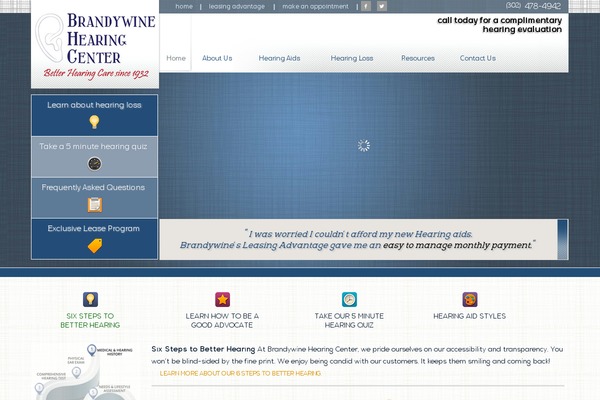Select 'Learn about hearing loss' sidebar label
The height and width of the screenshot is (400, 600).
click(x=94, y=105)
